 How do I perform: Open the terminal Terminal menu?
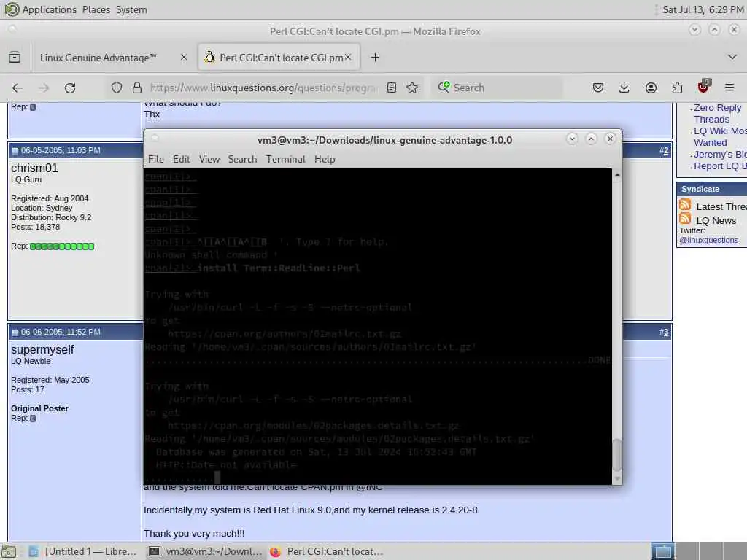tap(286, 159)
